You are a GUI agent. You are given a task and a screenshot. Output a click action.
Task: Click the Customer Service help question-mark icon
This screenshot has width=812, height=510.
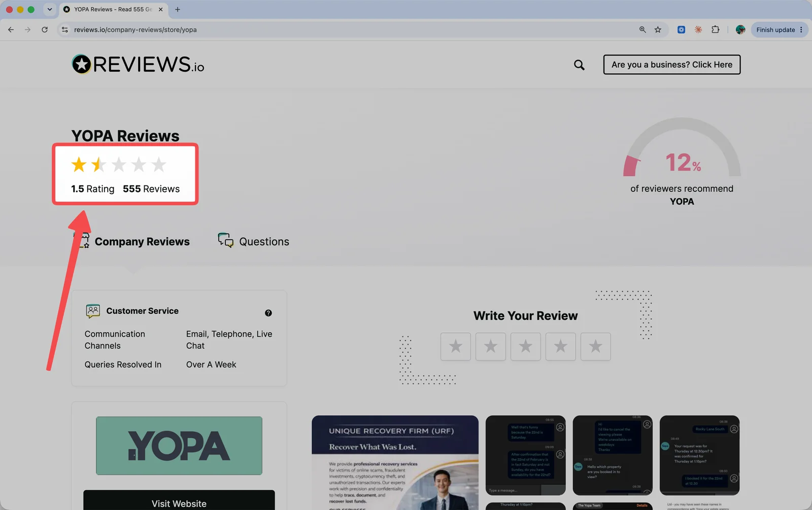pyautogui.click(x=268, y=313)
